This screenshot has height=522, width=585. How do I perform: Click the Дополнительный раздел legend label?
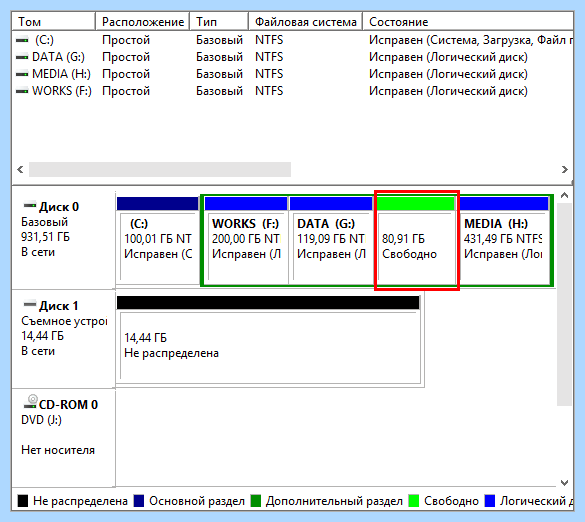pos(334,501)
